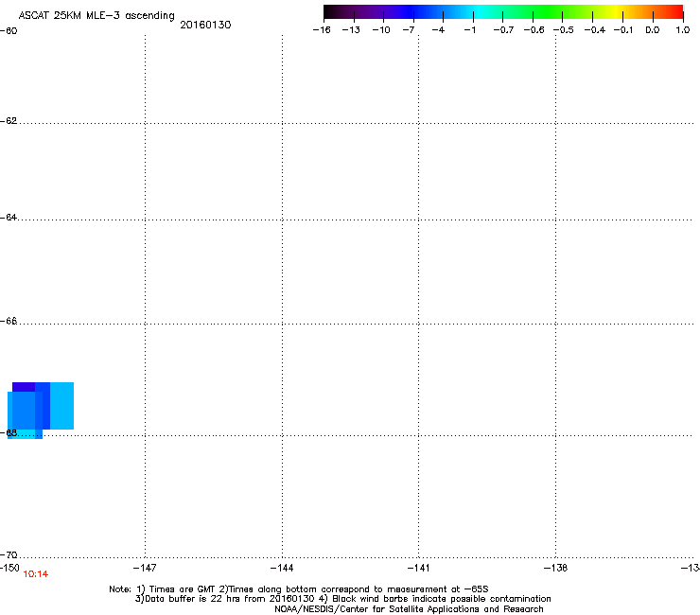This screenshot has height=615, width=700.
Task: Click the color bar label -0.5
Action: 564,30
